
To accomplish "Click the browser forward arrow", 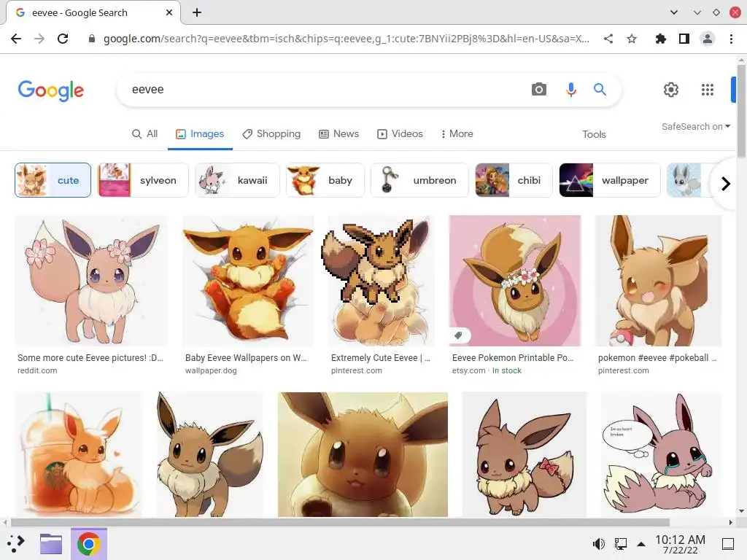I will pyautogui.click(x=39, y=39).
